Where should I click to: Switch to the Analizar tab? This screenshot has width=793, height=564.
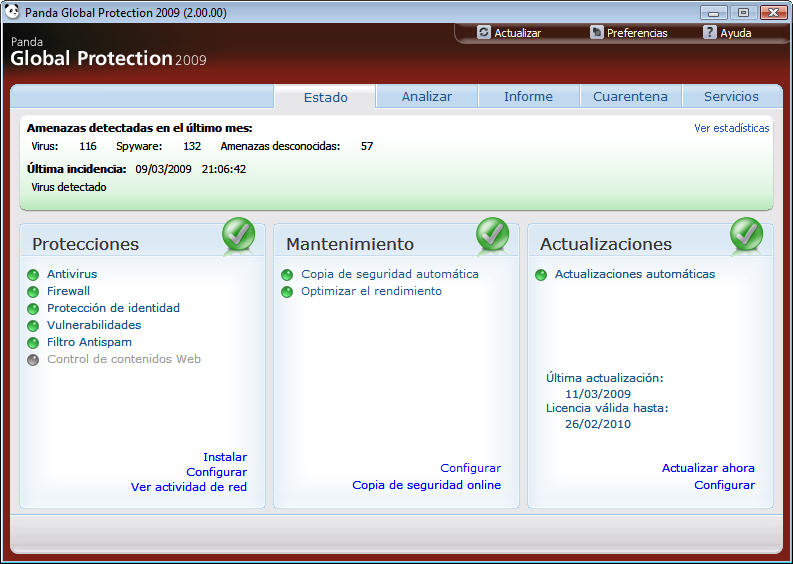[x=427, y=96]
